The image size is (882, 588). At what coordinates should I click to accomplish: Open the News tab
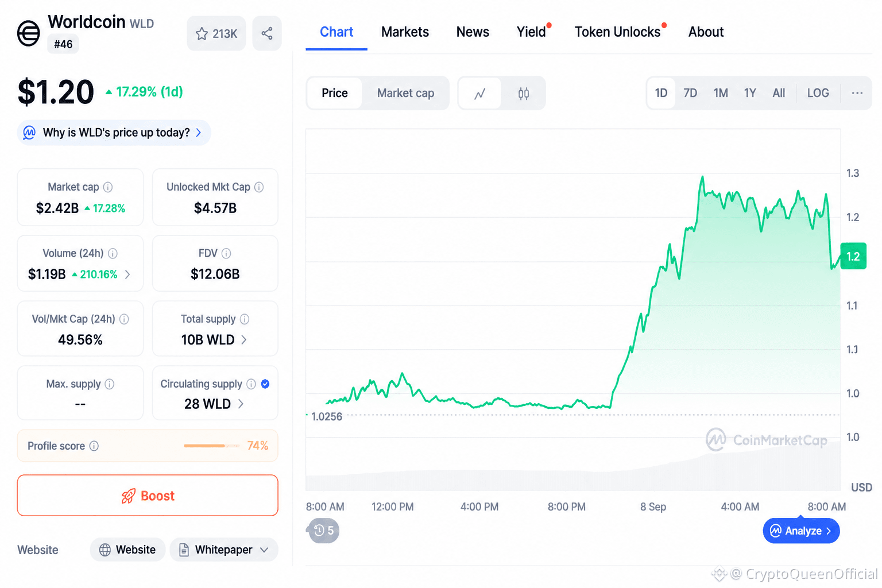click(473, 32)
